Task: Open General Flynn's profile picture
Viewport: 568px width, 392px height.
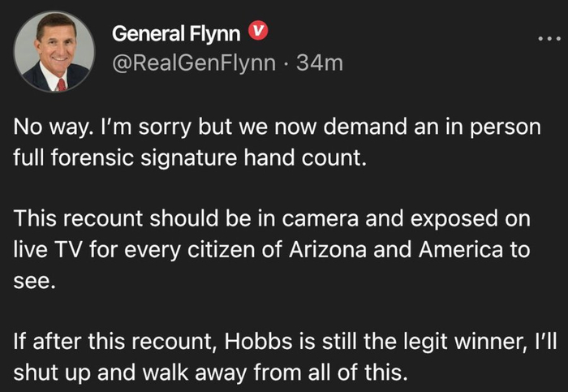Action: pyautogui.click(x=55, y=53)
